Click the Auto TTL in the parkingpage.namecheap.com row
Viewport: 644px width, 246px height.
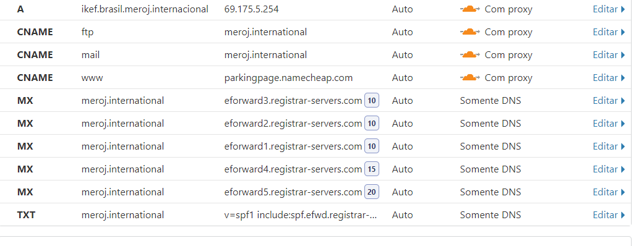pos(402,78)
